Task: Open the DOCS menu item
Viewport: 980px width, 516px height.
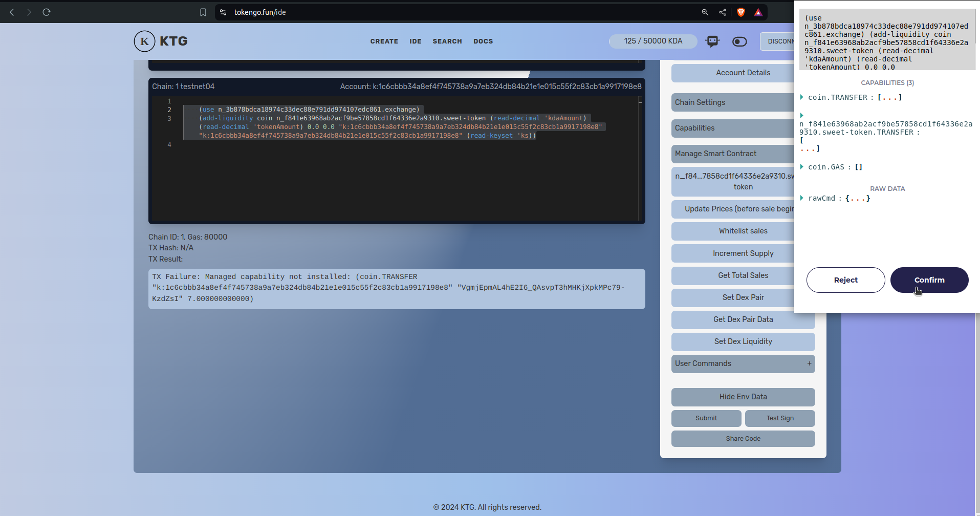Action: click(x=483, y=41)
